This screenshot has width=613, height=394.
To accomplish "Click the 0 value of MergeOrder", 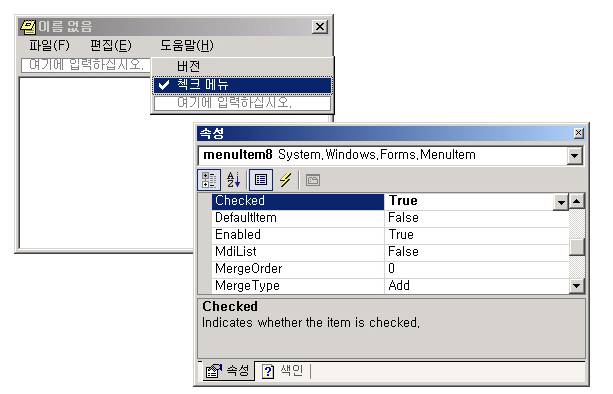I will point(391,269).
